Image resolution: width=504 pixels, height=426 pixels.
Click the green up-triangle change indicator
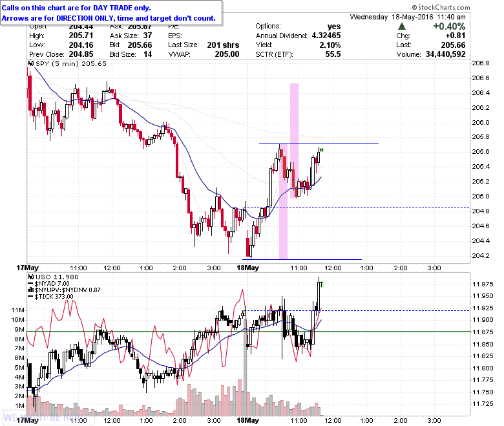coord(402,27)
